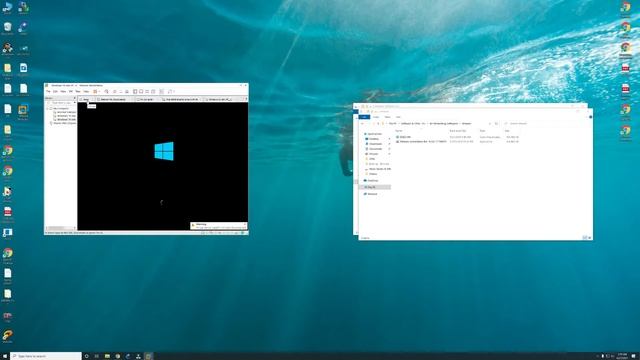Image resolution: width=640 pixels, height=360 pixels.
Task: Sort files by the Type column
Action: point(482,131)
